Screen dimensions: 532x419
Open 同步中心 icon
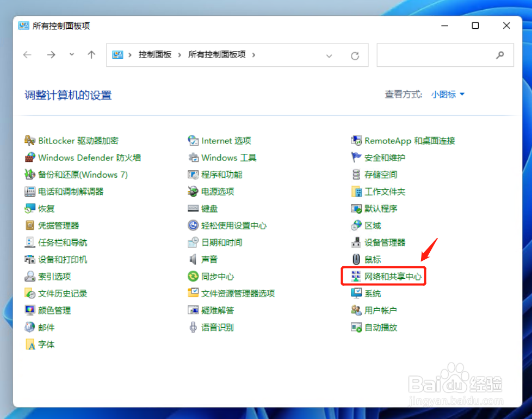(x=193, y=276)
